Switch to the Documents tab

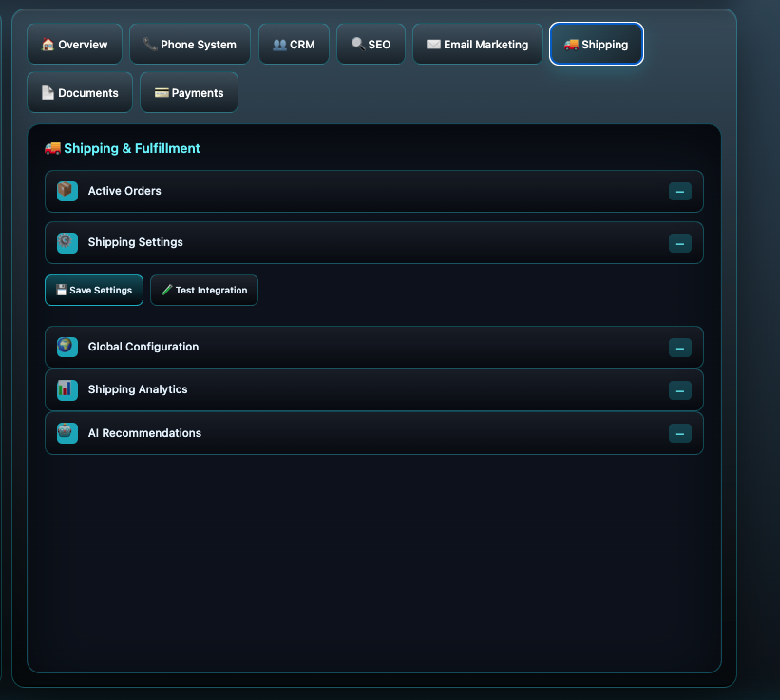coord(80,93)
